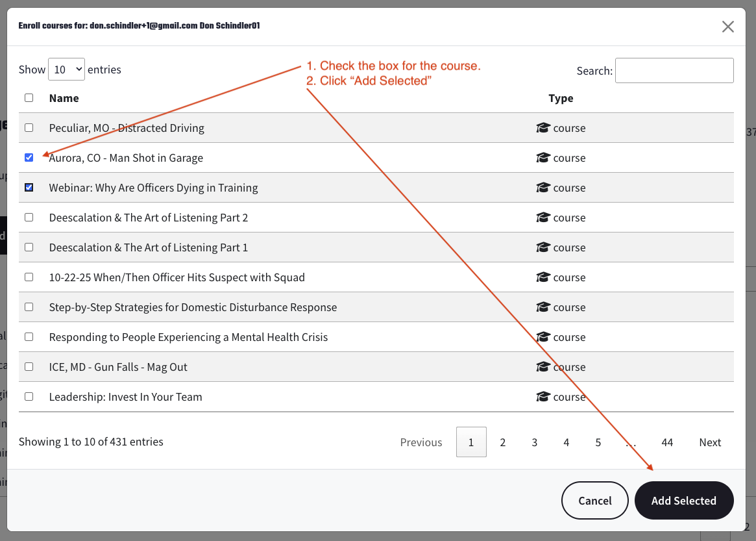
Task: Go to page 2 of the course list
Action: click(x=502, y=442)
